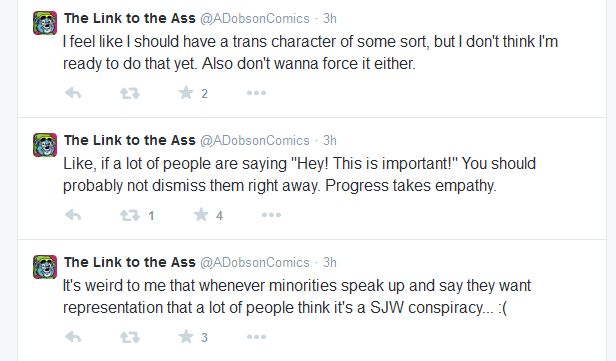Open more options on trans character tweet
Screen dimensions: 616x361
[257, 93]
